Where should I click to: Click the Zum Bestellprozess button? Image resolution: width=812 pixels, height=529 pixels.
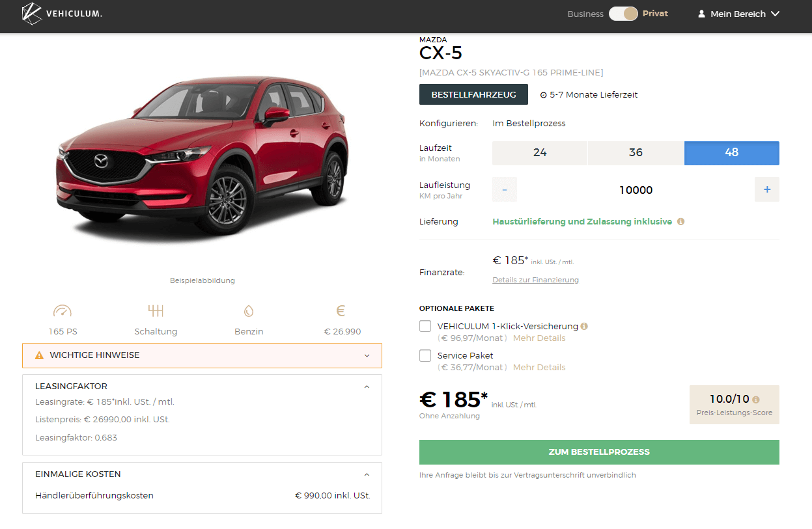click(599, 452)
